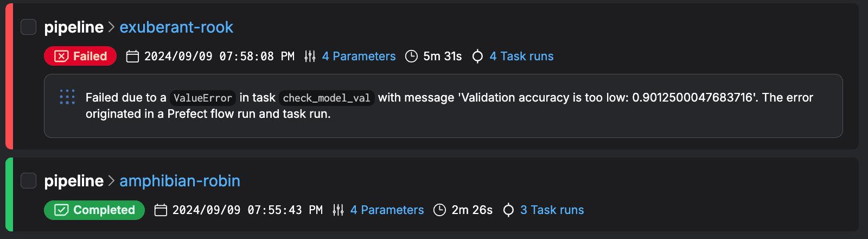Image resolution: width=868 pixels, height=239 pixels.
Task: Click the sliders icon beside exuberant-rook parameters
Action: pyautogui.click(x=310, y=56)
